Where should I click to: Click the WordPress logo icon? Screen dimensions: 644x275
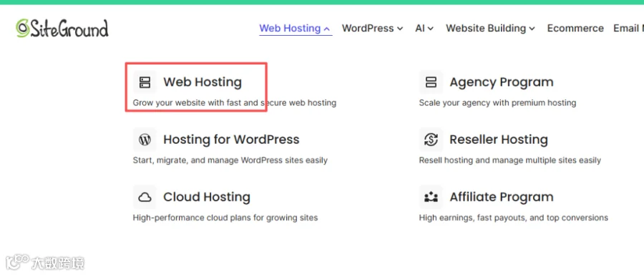tap(145, 140)
